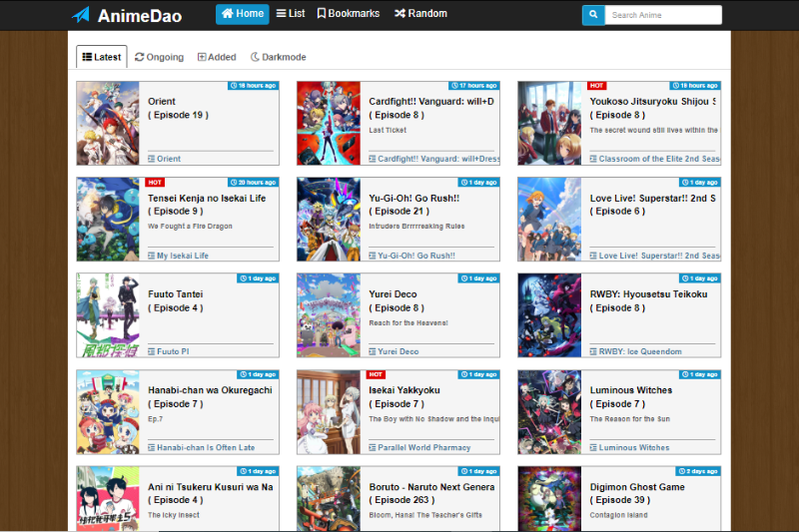Click the AnimeDao paper plane logo icon
Image resolution: width=799 pixels, height=532 pixels.
tap(81, 15)
